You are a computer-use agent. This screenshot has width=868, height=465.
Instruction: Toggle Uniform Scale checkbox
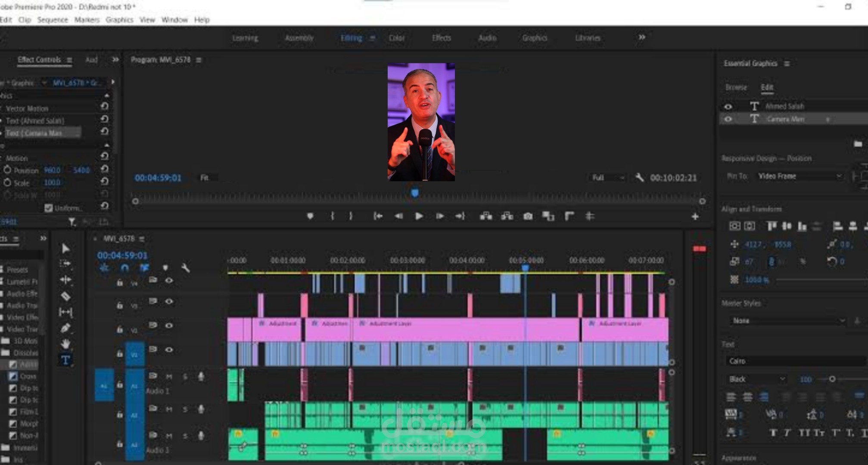pos(48,208)
